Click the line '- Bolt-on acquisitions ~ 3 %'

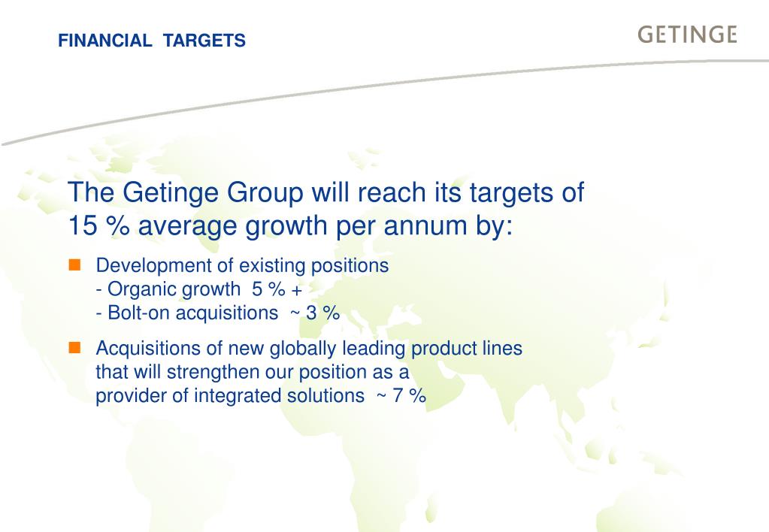[x=218, y=313]
